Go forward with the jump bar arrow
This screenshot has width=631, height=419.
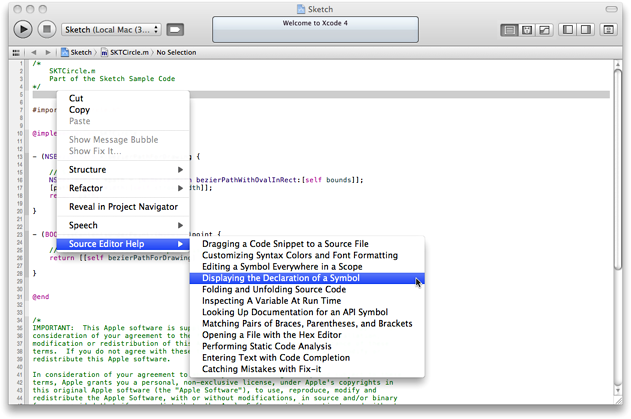pyautogui.click(x=48, y=52)
